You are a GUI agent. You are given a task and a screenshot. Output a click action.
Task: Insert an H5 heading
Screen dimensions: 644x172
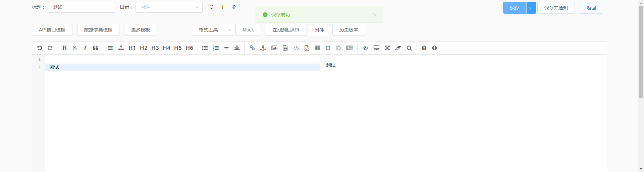[178, 48]
